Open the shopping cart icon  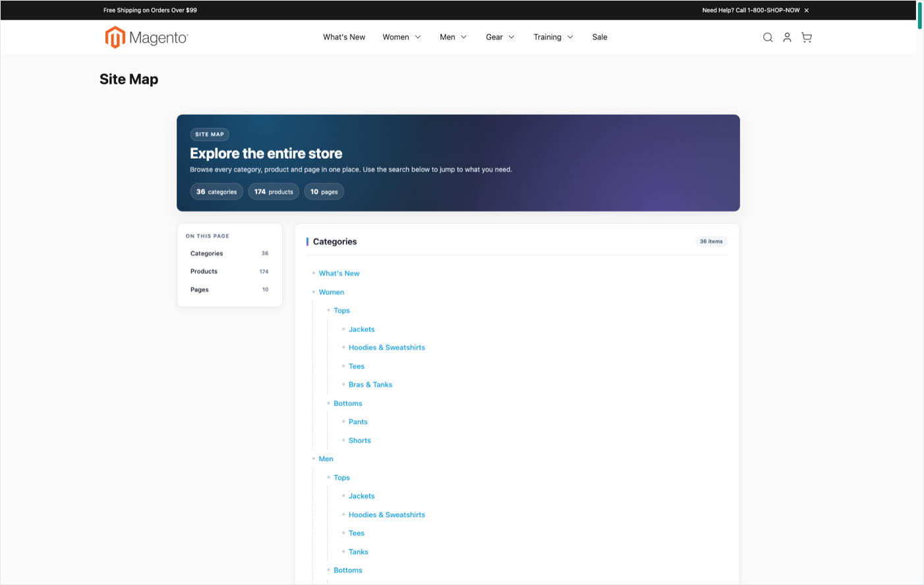tap(806, 38)
